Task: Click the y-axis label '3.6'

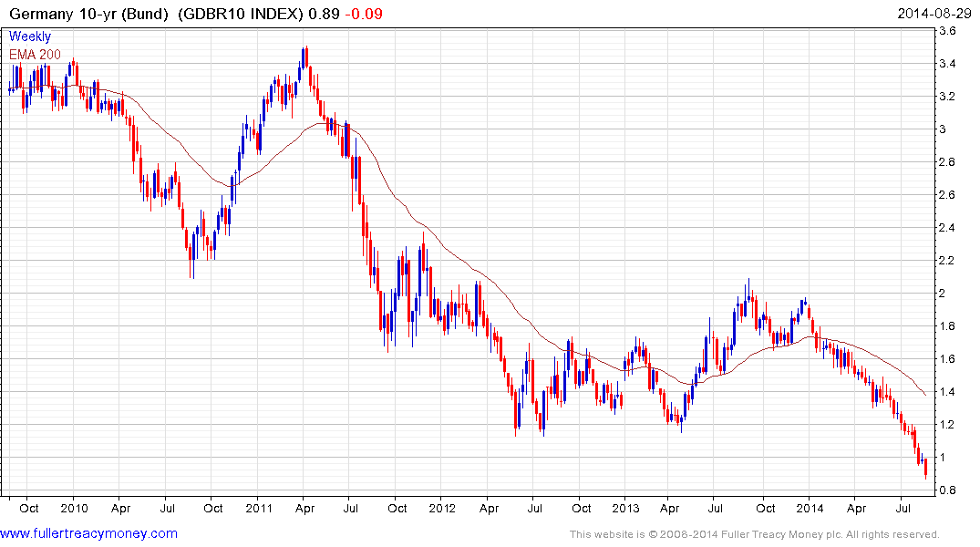Action: coord(947,31)
